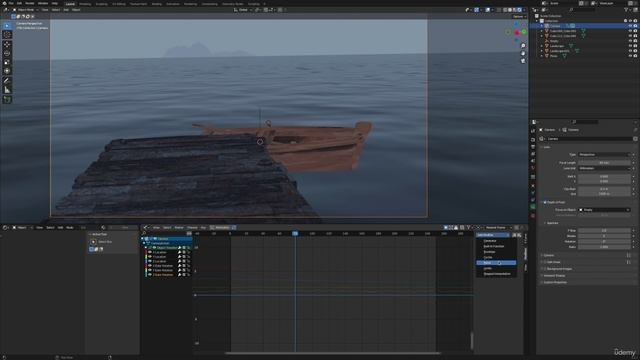Click the viewport zoom magnifier gizmo
The image size is (640, 360).
point(523,46)
